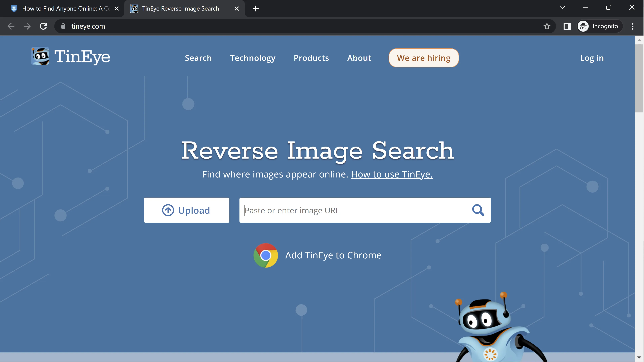Open a new tab with the plus icon

click(256, 9)
